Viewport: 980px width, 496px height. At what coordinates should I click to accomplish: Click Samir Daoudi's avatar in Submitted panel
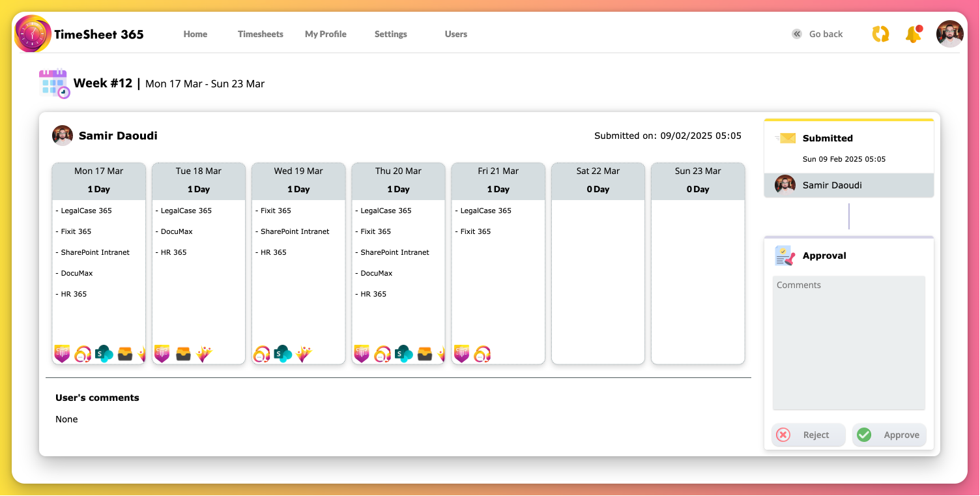click(x=785, y=185)
